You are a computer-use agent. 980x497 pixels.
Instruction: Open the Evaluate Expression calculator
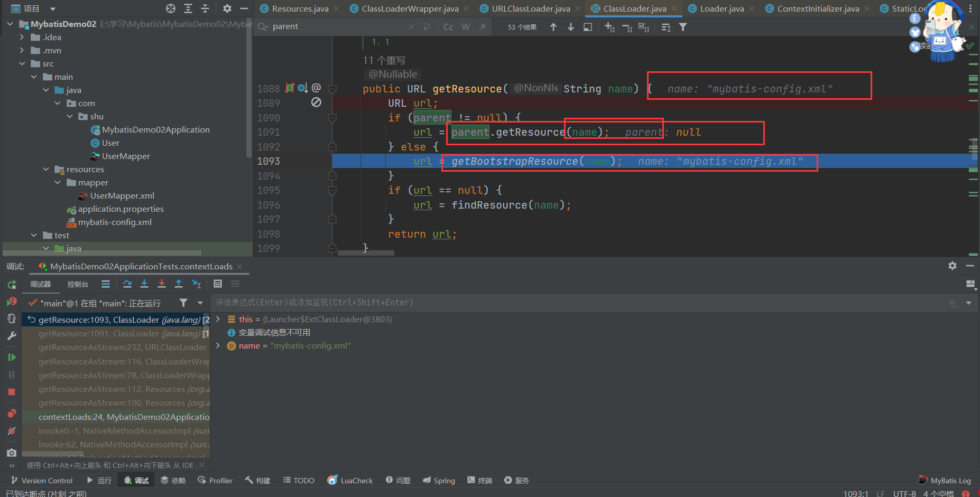tap(217, 284)
